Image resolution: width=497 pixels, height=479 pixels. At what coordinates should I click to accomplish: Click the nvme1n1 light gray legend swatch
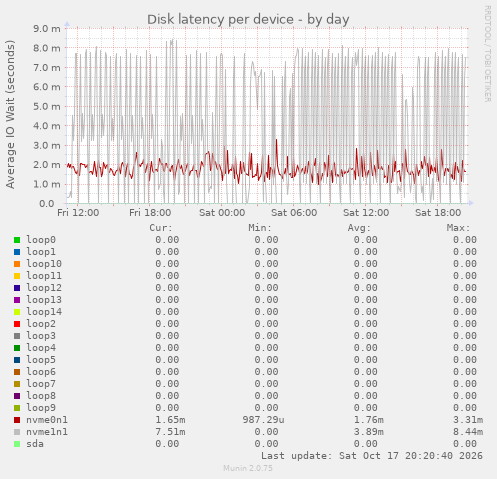pyautogui.click(x=17, y=432)
